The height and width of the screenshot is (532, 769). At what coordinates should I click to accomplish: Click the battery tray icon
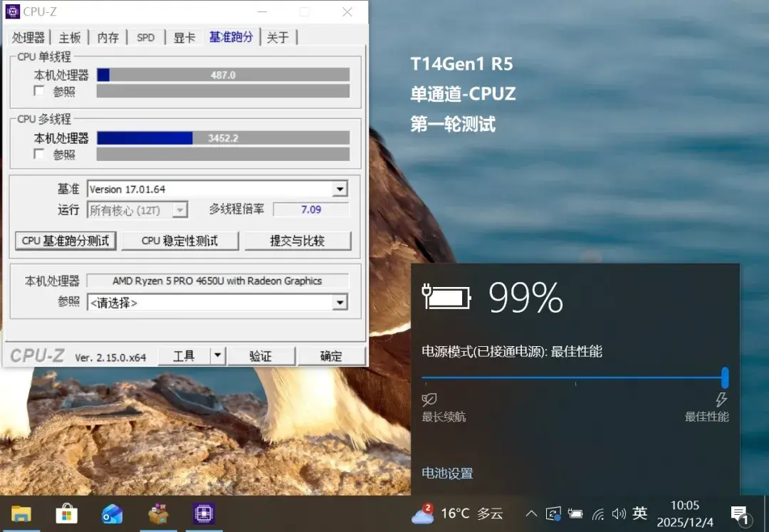575,514
